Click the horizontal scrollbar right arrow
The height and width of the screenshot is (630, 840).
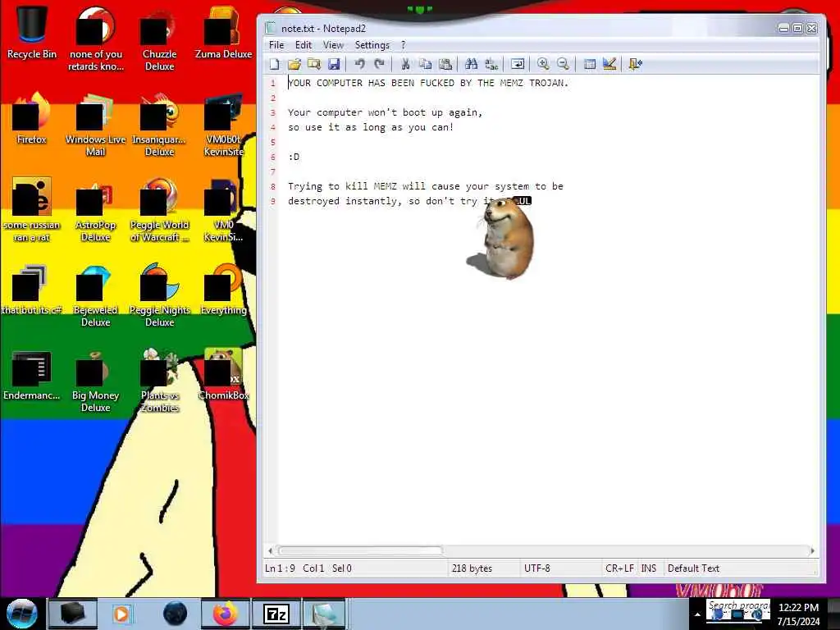(813, 550)
